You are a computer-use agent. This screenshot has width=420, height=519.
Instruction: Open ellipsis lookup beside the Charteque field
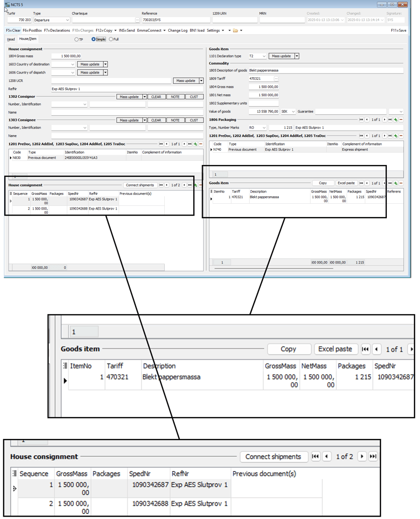(138, 20)
